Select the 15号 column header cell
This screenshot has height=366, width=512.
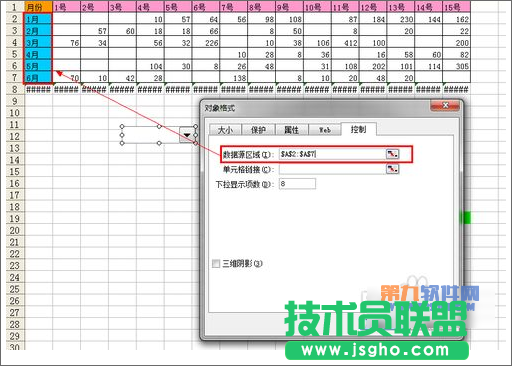[x=457, y=7]
